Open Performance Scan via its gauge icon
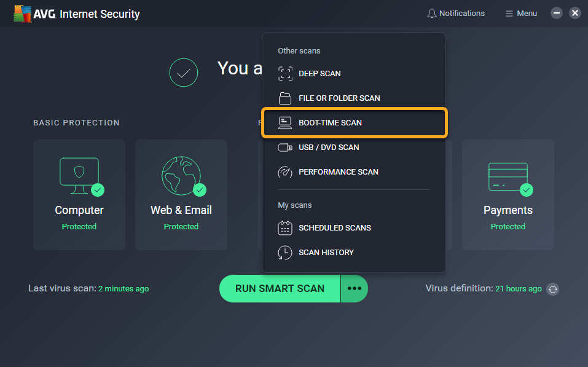 tap(284, 172)
